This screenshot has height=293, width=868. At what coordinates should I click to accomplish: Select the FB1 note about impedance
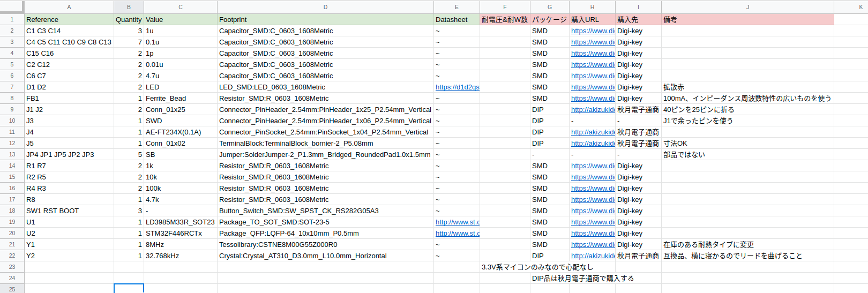pyautogui.click(x=747, y=98)
